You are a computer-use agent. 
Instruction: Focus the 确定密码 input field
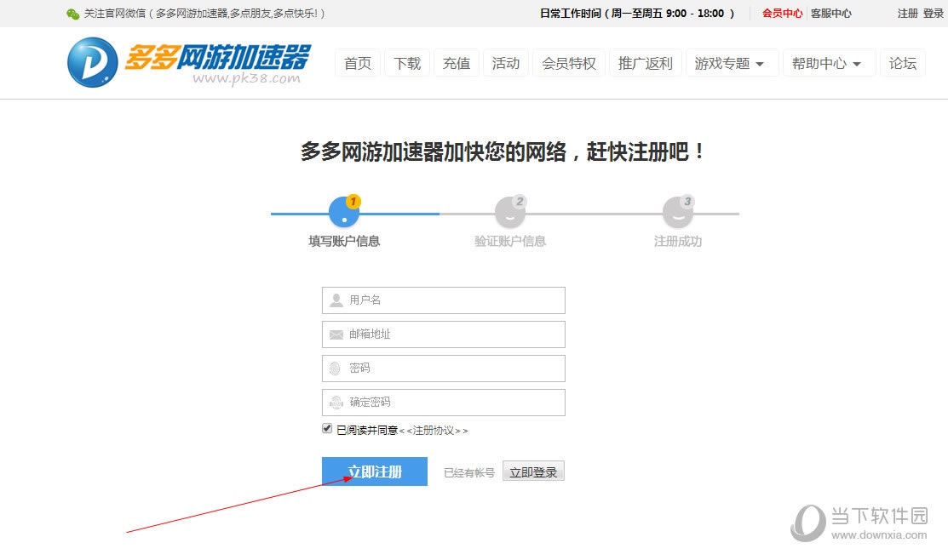point(444,403)
